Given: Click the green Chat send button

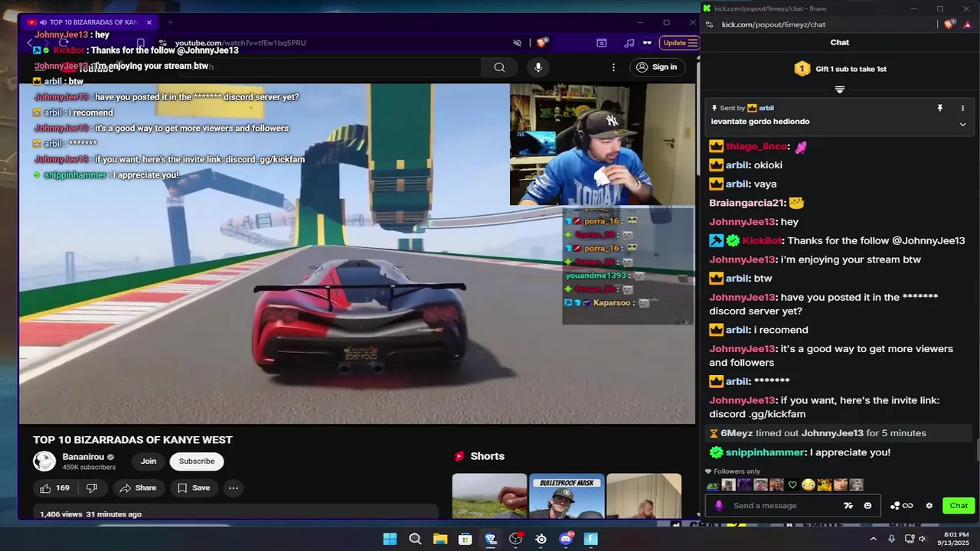Looking at the screenshot, I should (x=959, y=505).
